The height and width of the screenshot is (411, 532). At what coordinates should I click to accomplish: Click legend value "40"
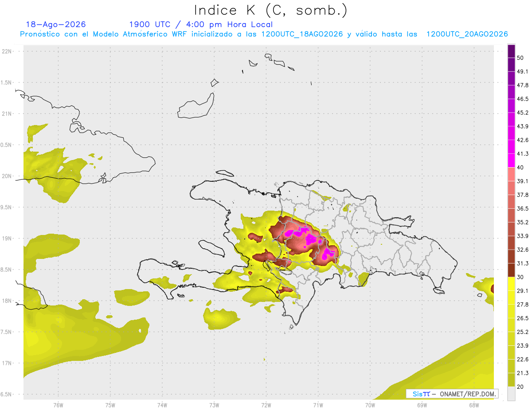(x=520, y=168)
